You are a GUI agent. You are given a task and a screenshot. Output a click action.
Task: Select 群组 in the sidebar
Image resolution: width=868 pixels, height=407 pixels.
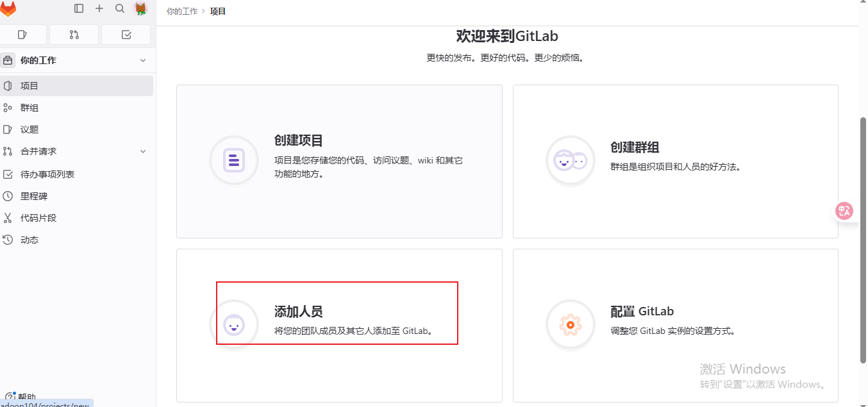click(76, 108)
